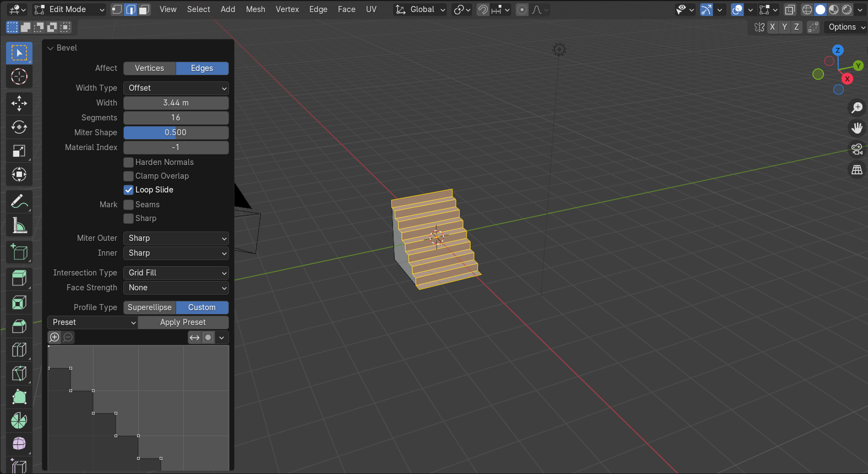Open the Edit Mode dropdown

pos(69,9)
